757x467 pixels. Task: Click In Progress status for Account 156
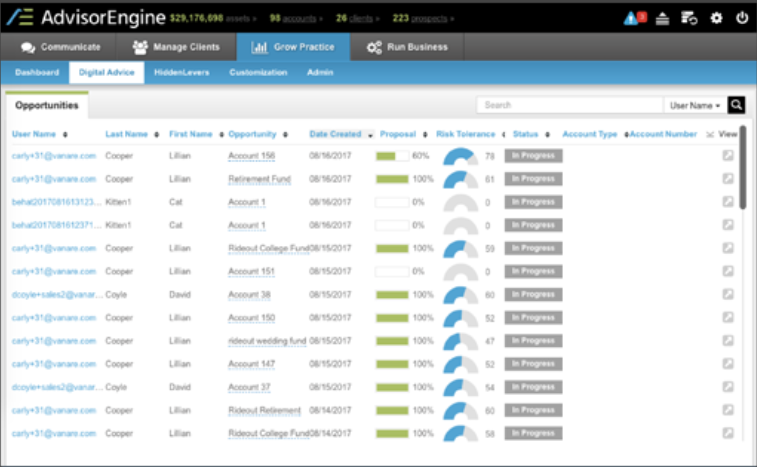[533, 156]
